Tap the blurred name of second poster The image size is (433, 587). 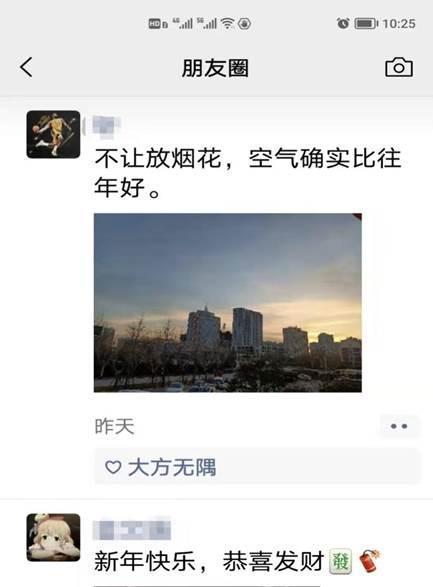click(x=132, y=529)
